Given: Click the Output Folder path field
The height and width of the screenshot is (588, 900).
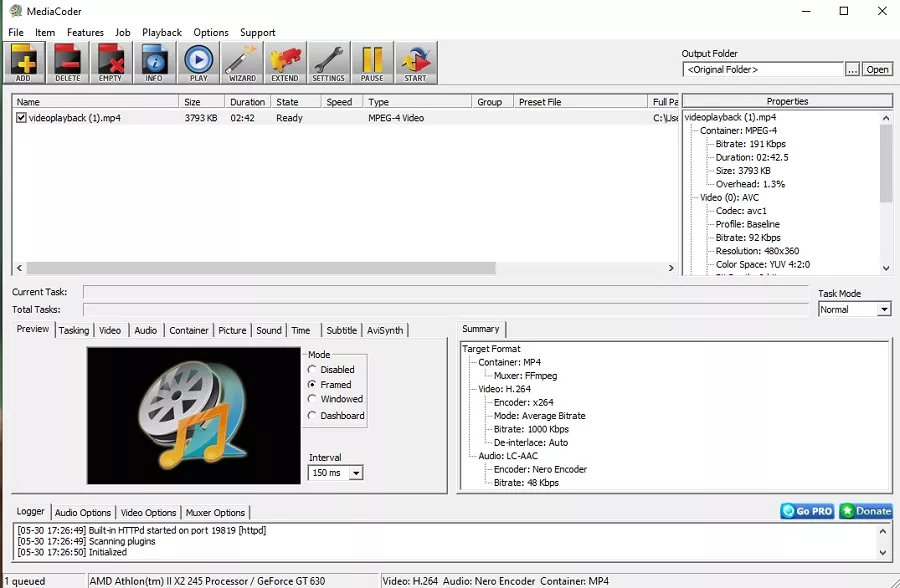Looking at the screenshot, I should pos(763,70).
